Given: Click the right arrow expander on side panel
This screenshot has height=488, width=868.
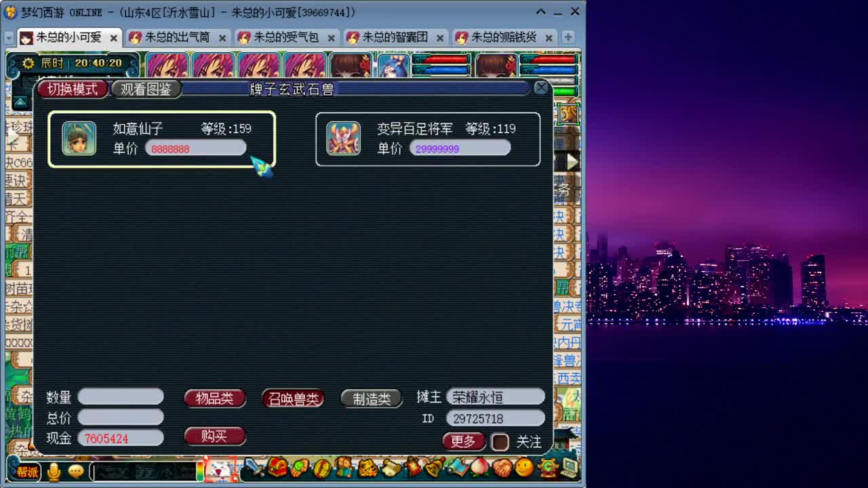Looking at the screenshot, I should point(572,161).
